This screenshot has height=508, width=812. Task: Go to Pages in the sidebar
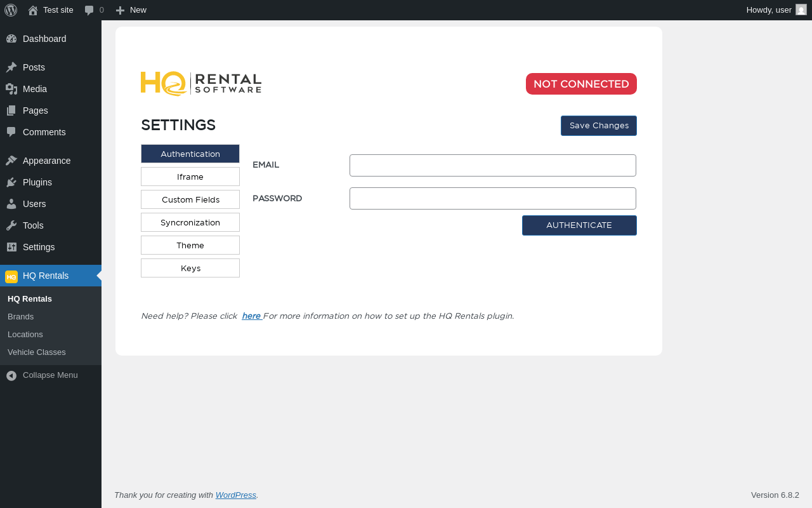click(51, 110)
